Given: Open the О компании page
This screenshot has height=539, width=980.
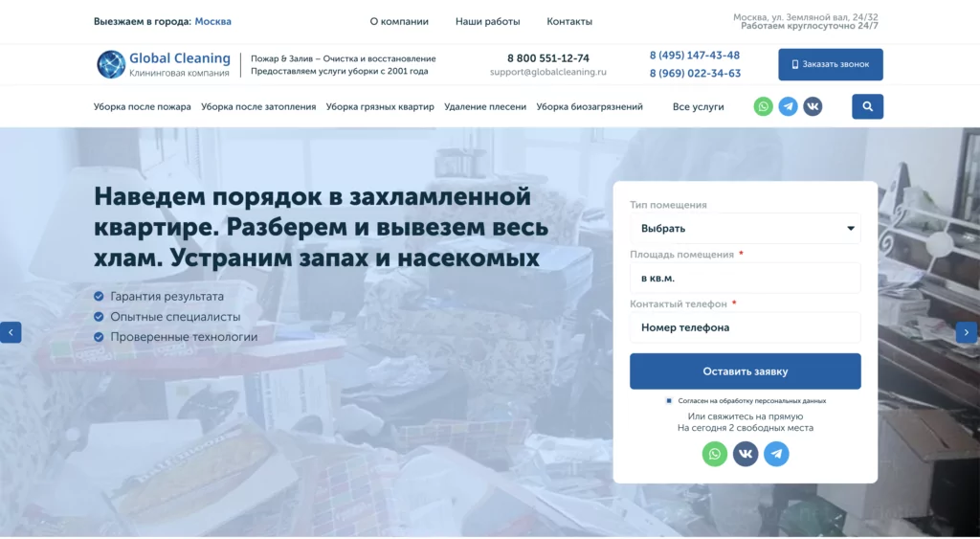Looking at the screenshot, I should pyautogui.click(x=399, y=21).
